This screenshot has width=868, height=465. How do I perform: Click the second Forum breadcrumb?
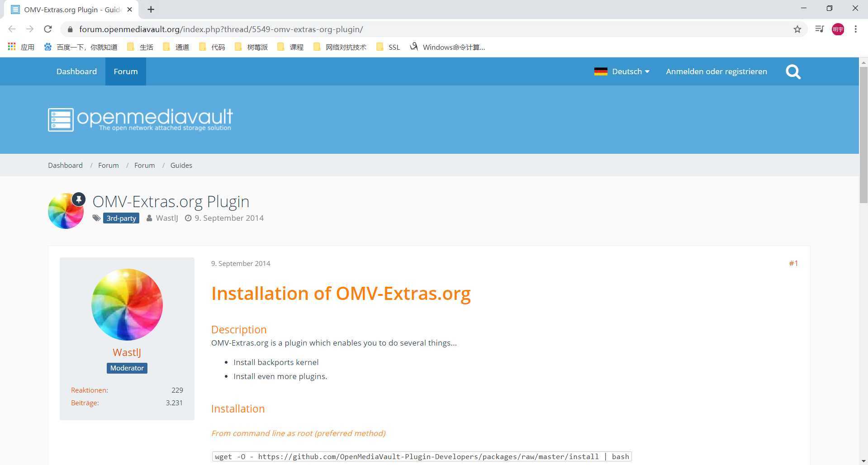click(145, 165)
